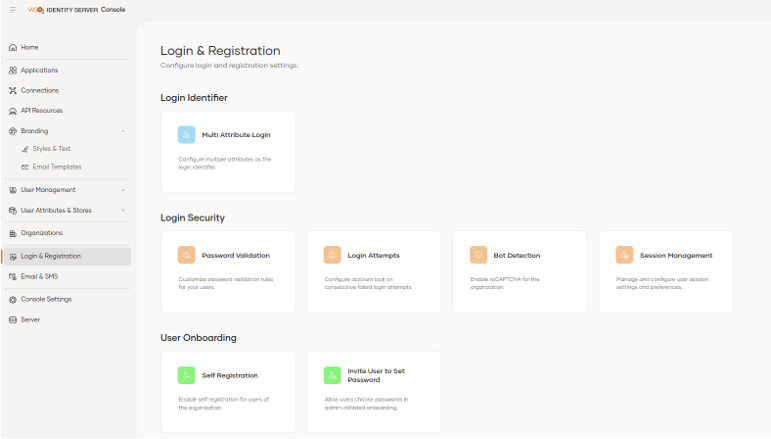This screenshot has width=771, height=439.
Task: Open the Self Registration card title
Action: click(x=230, y=376)
